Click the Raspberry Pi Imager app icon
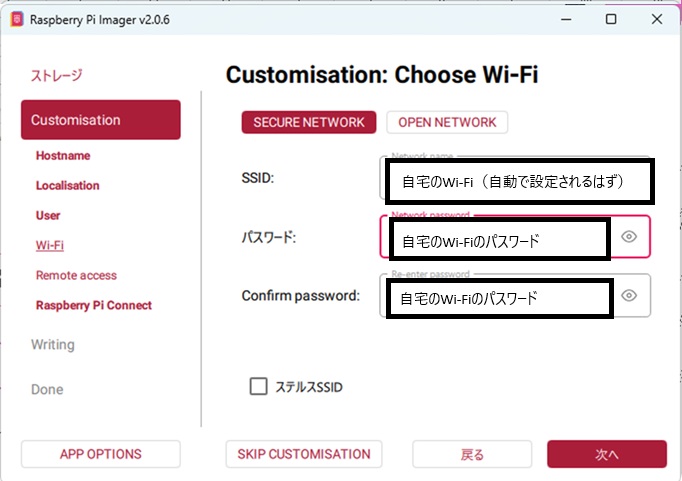 (15, 19)
